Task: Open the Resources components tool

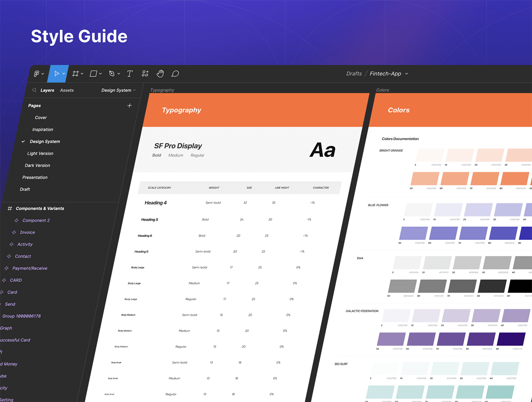Action: pos(145,74)
